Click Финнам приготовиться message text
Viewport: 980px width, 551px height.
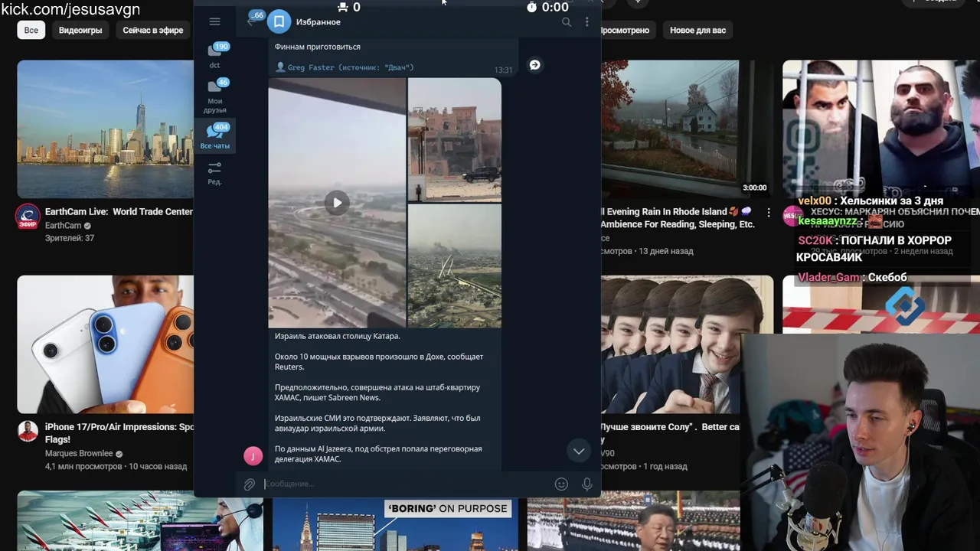coord(318,47)
